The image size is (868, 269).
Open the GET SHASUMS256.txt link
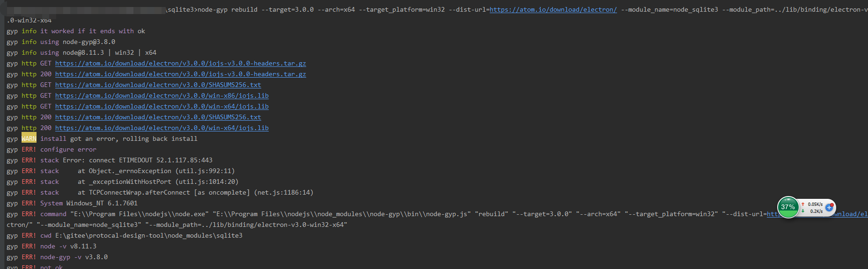(158, 85)
